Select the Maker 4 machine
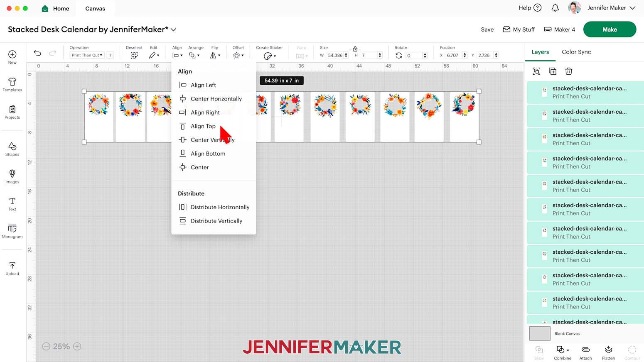This screenshot has width=644, height=362. (559, 29)
